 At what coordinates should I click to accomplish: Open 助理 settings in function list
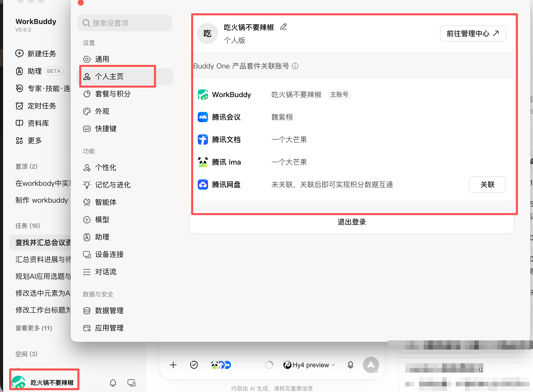(x=125, y=237)
